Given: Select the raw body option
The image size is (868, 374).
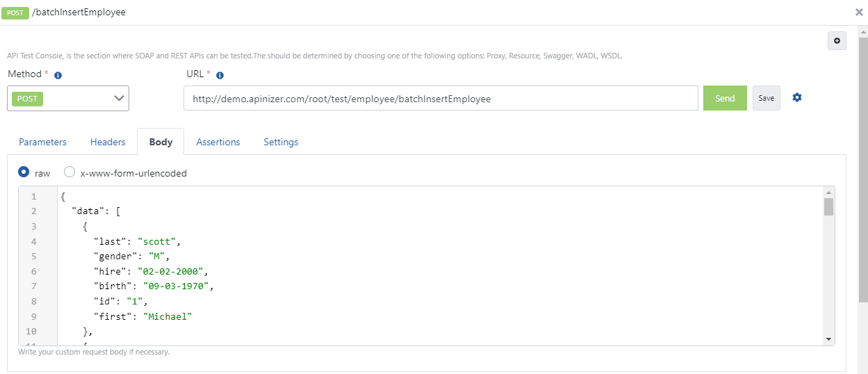Looking at the screenshot, I should point(24,172).
